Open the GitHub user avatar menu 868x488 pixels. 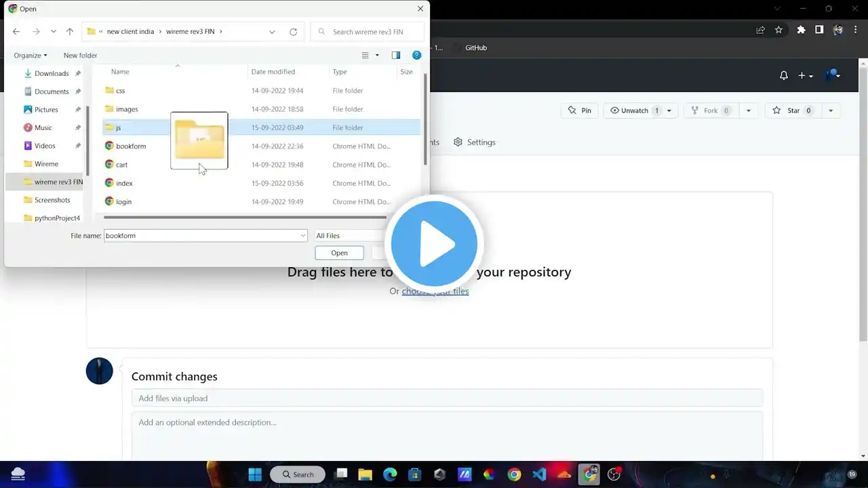pos(833,75)
